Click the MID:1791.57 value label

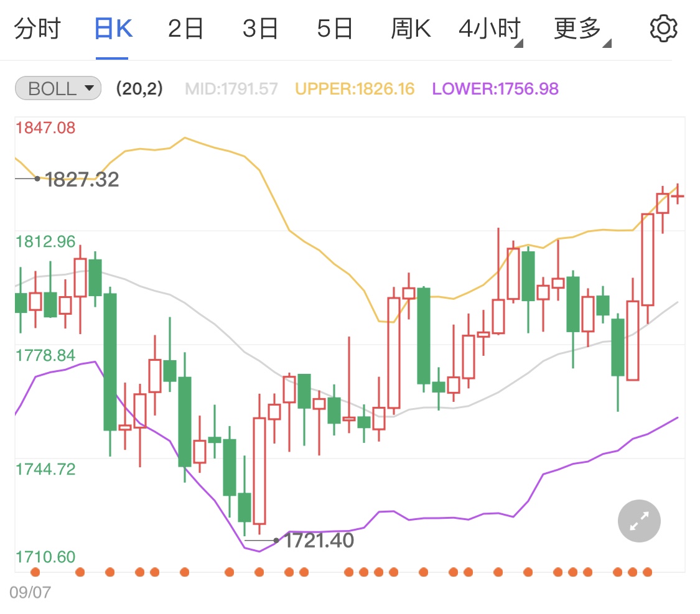(x=231, y=89)
